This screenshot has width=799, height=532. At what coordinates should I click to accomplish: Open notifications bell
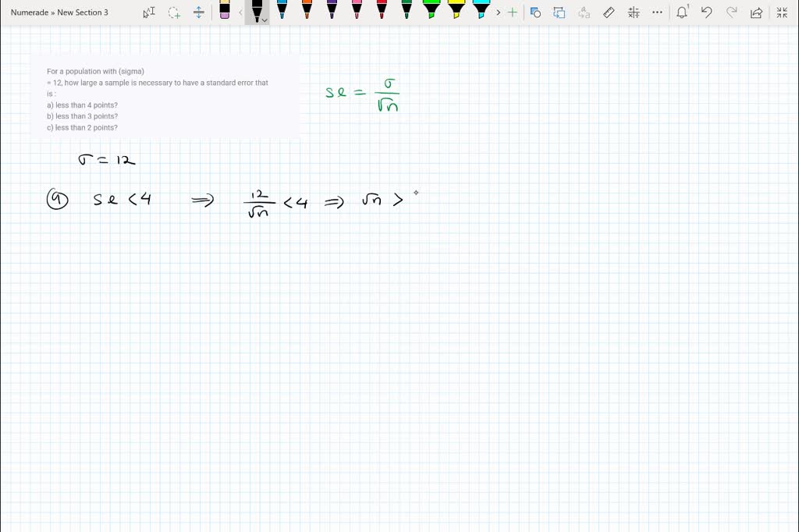point(682,12)
